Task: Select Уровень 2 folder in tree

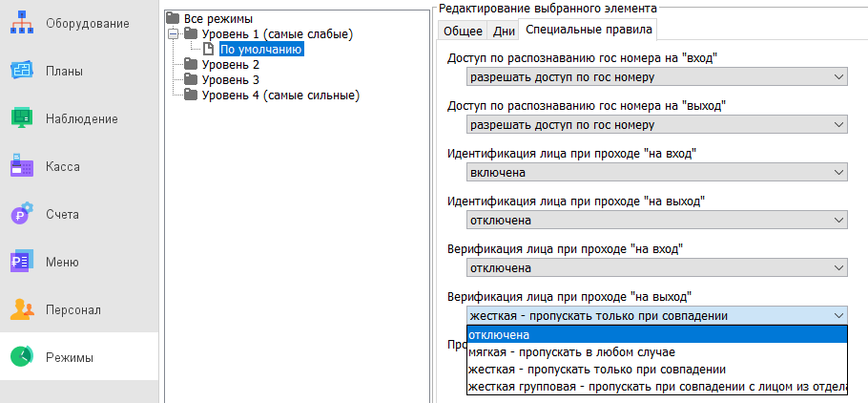Action: coord(228,65)
